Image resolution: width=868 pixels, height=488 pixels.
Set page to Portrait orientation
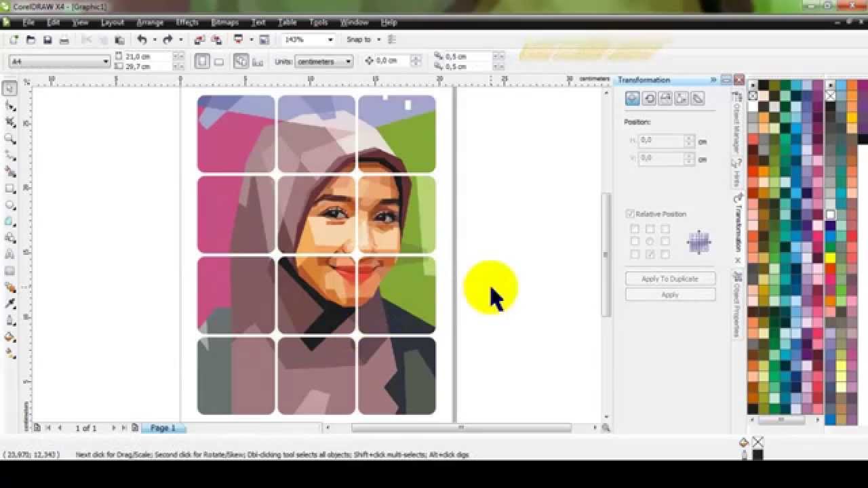pyautogui.click(x=202, y=61)
